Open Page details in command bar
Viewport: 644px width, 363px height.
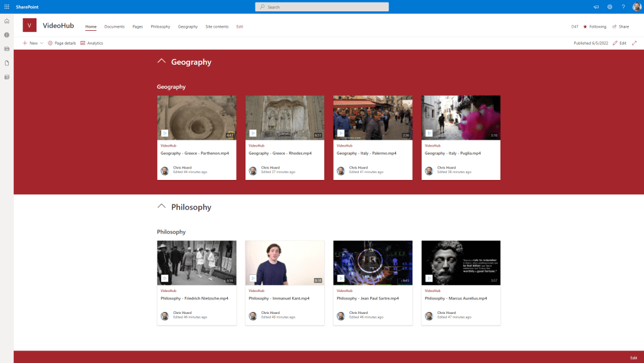62,43
